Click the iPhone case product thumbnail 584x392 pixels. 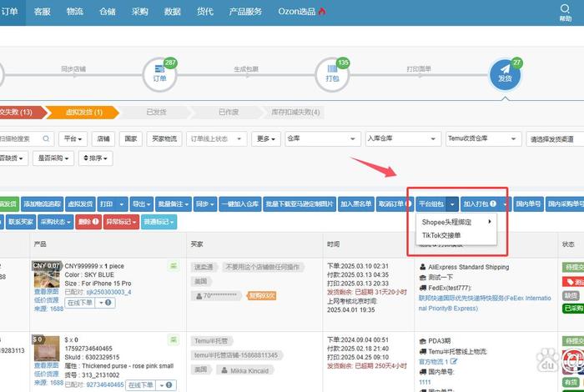(47, 274)
